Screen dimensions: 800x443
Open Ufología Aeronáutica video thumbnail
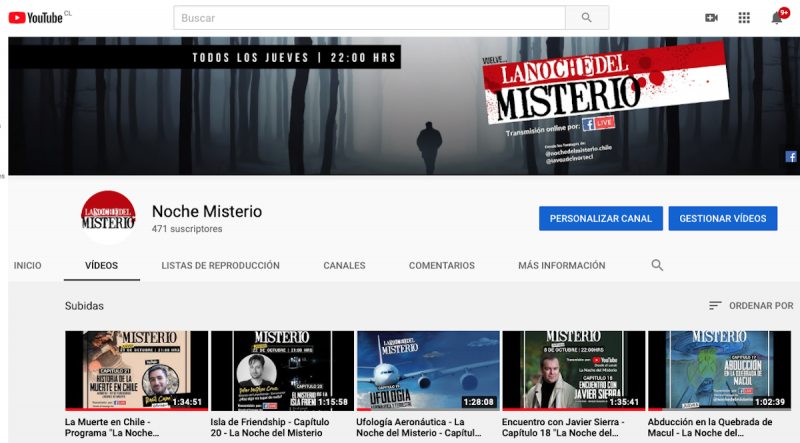pyautogui.click(x=428, y=371)
